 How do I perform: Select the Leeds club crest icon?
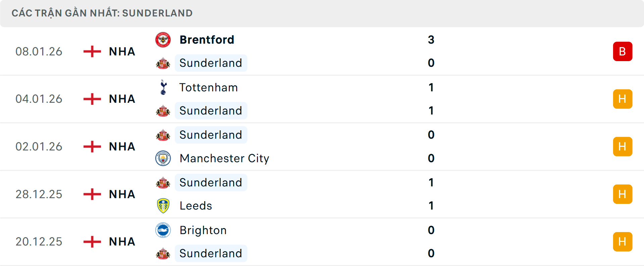[163, 206]
